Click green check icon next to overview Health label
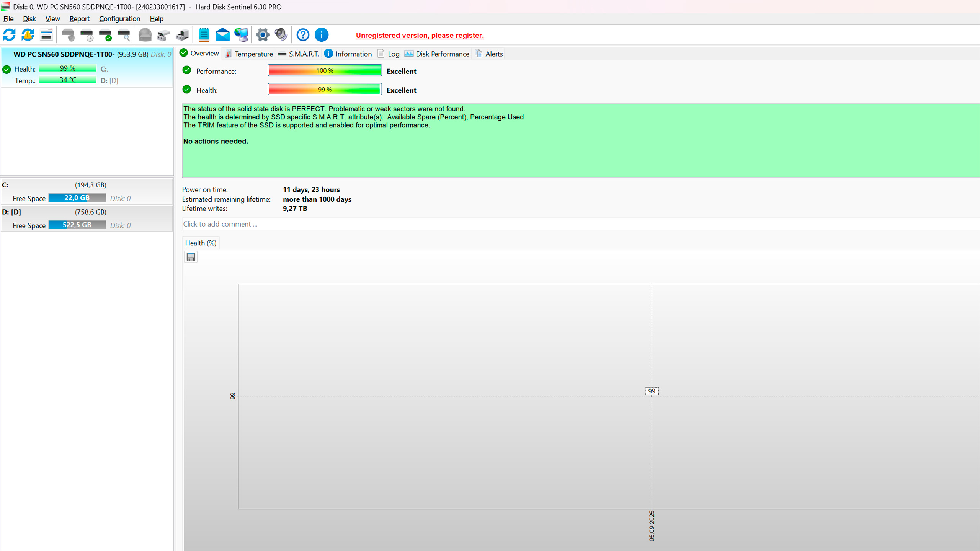980x551 pixels. tap(187, 90)
